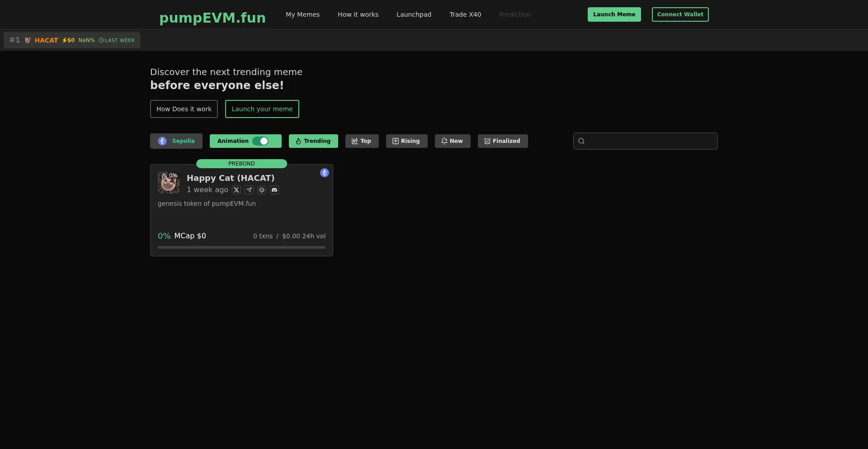This screenshot has height=449, width=868.
Task: Click the How Does it work button
Action: (x=184, y=109)
